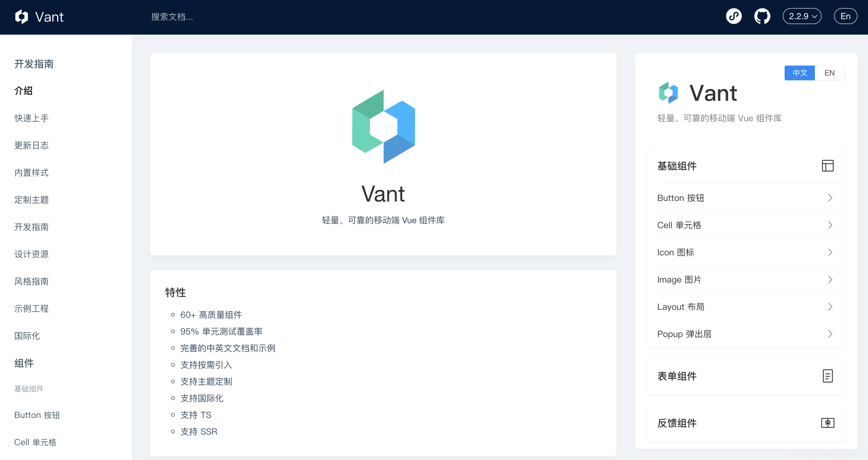This screenshot has height=460, width=868.
Task: Click the Vant text in header
Action: coord(49,17)
